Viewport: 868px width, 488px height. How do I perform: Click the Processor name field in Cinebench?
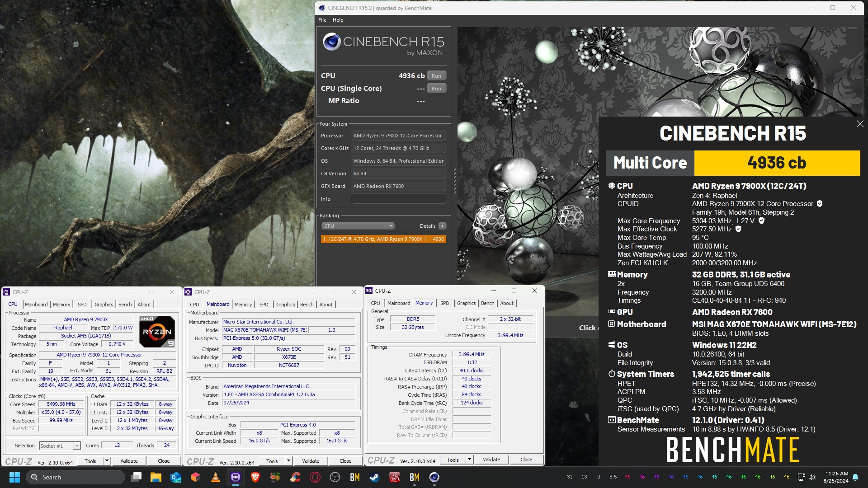(x=399, y=136)
